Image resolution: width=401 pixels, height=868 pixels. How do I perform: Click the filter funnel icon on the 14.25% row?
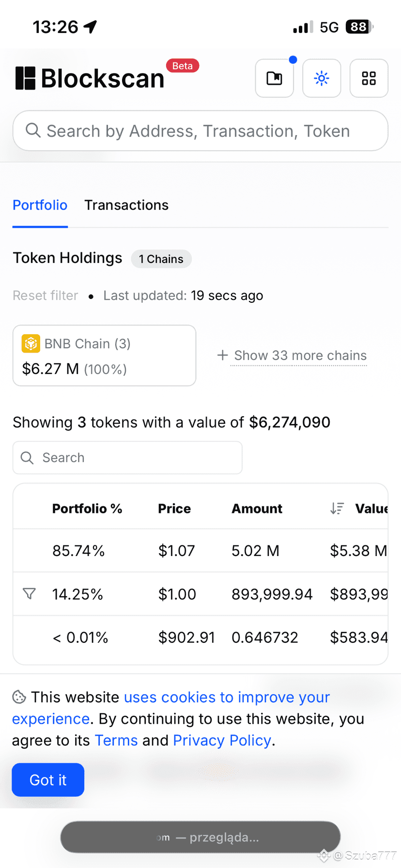[x=29, y=593]
